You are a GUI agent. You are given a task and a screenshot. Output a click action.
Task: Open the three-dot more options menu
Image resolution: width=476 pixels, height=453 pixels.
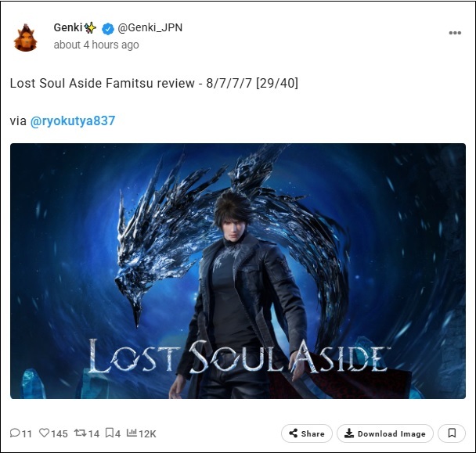[455, 33]
